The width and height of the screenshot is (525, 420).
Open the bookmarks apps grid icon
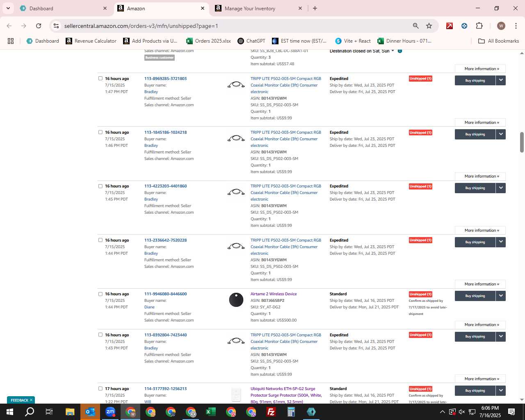(x=11, y=41)
